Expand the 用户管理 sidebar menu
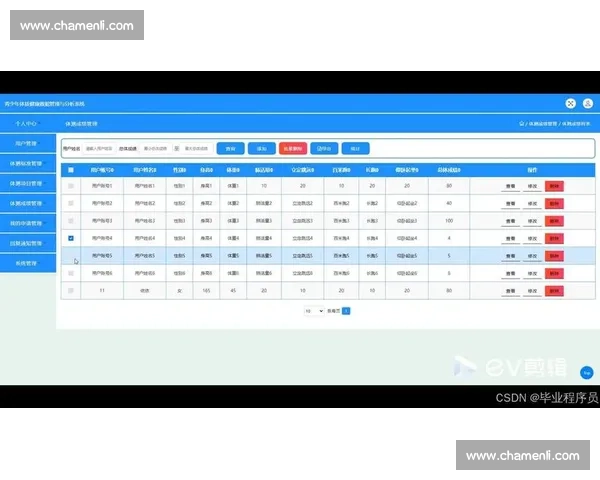 pos(28,144)
